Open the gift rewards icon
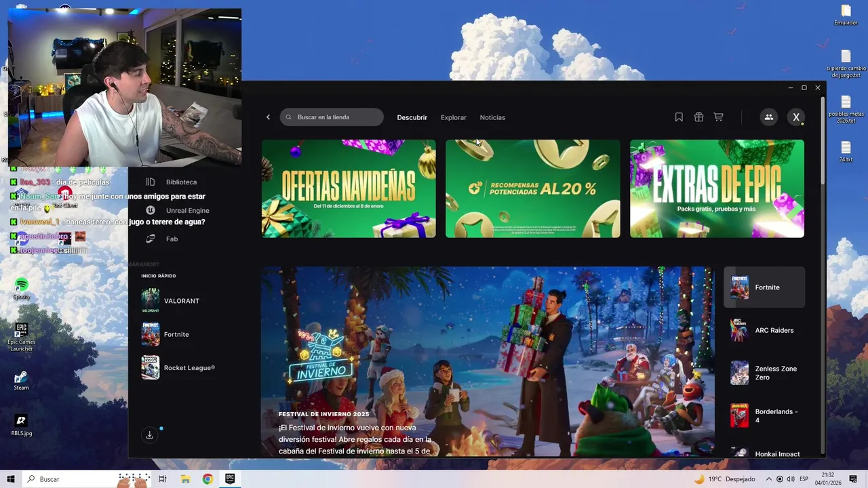868x488 pixels. click(698, 117)
